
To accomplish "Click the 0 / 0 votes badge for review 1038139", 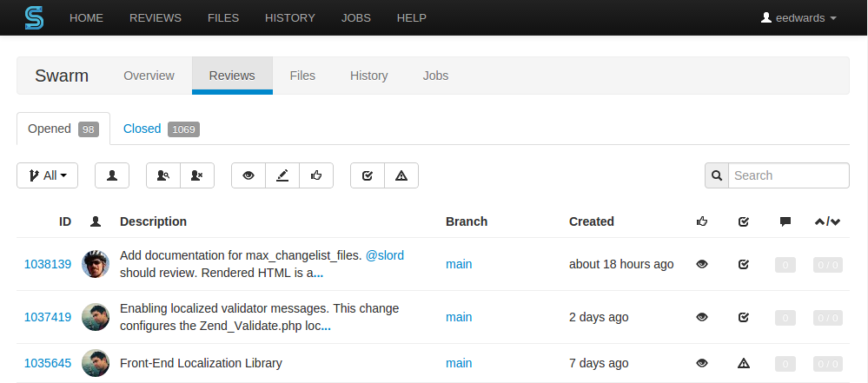I will click(x=827, y=265).
